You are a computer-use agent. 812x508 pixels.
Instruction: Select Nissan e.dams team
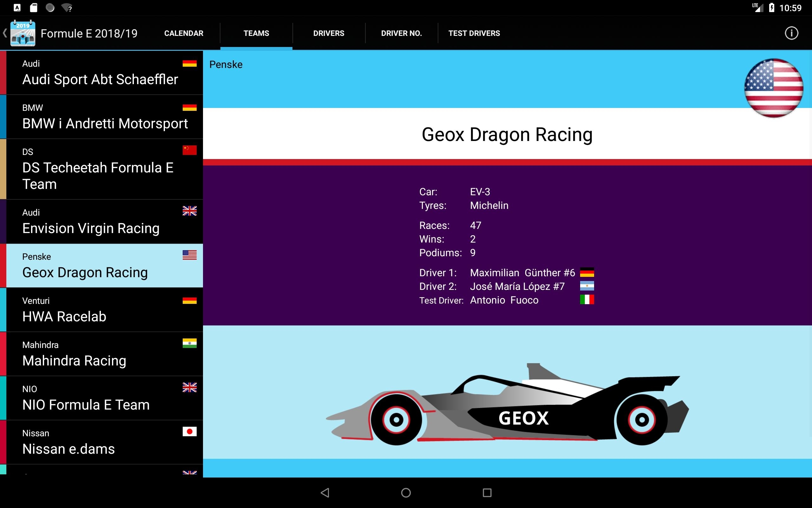(101, 442)
